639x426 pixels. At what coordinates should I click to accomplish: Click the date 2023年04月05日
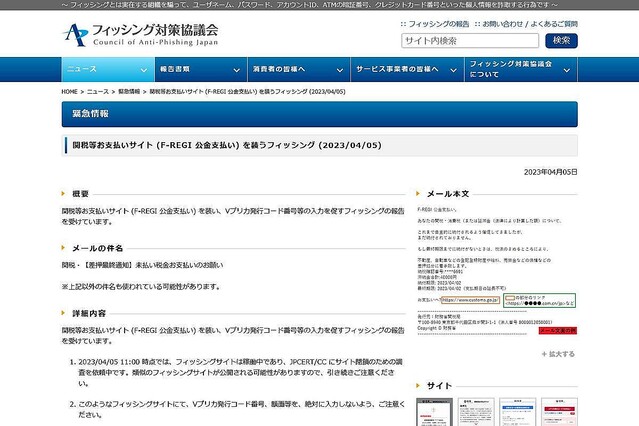pyautogui.click(x=551, y=172)
